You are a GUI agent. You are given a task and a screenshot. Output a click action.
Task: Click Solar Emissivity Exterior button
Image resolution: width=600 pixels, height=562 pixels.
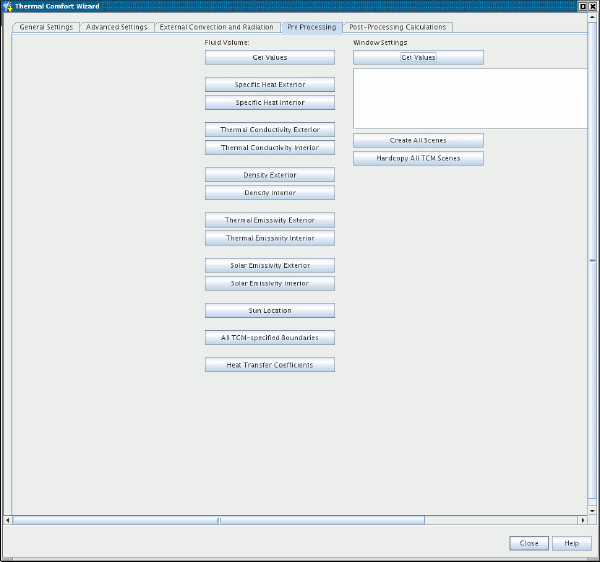270,266
